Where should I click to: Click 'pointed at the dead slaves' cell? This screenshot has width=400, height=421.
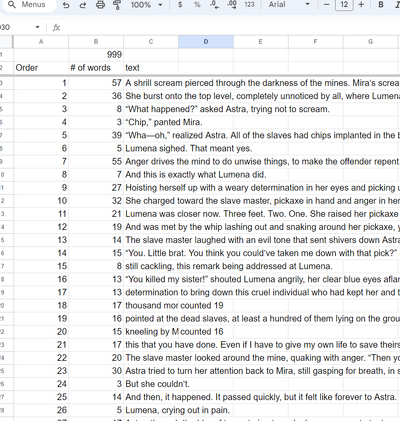tap(262, 318)
